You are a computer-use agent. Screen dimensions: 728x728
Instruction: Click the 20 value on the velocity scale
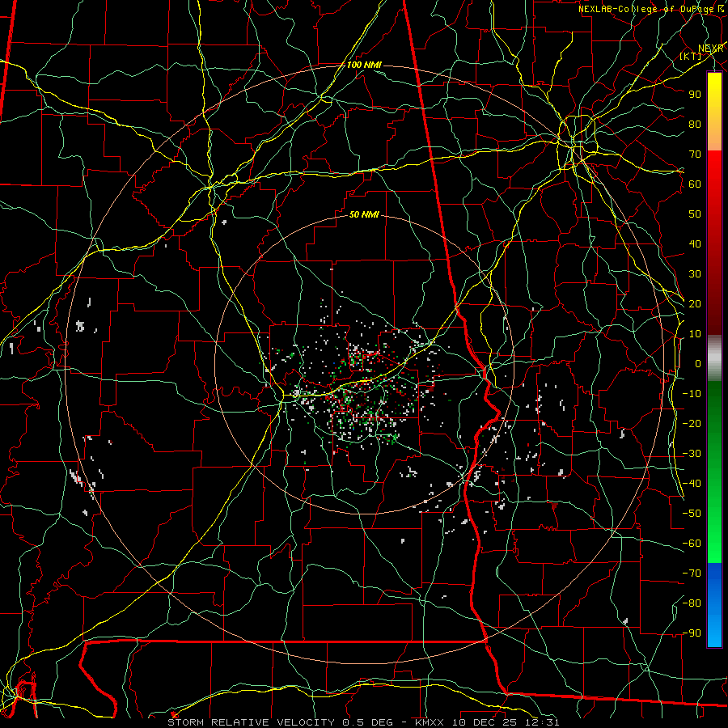(x=695, y=304)
